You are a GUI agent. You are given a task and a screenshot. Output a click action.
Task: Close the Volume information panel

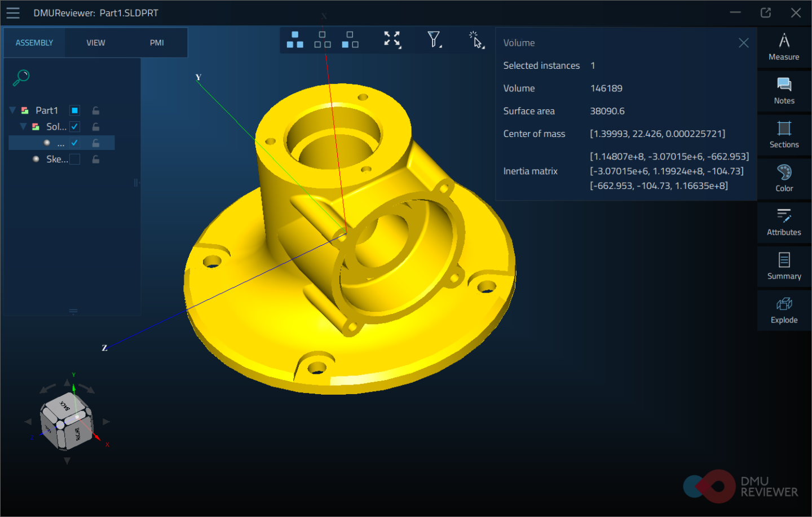[x=743, y=42]
